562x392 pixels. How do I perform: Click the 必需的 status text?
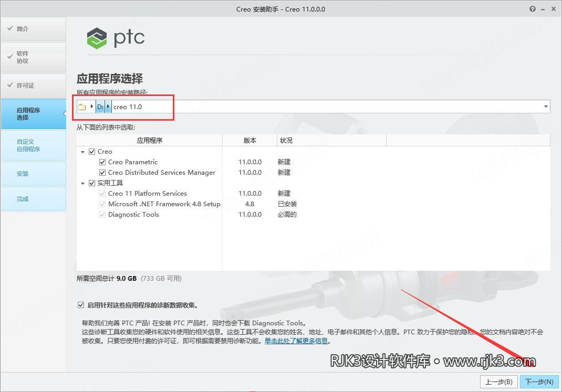[x=287, y=215]
